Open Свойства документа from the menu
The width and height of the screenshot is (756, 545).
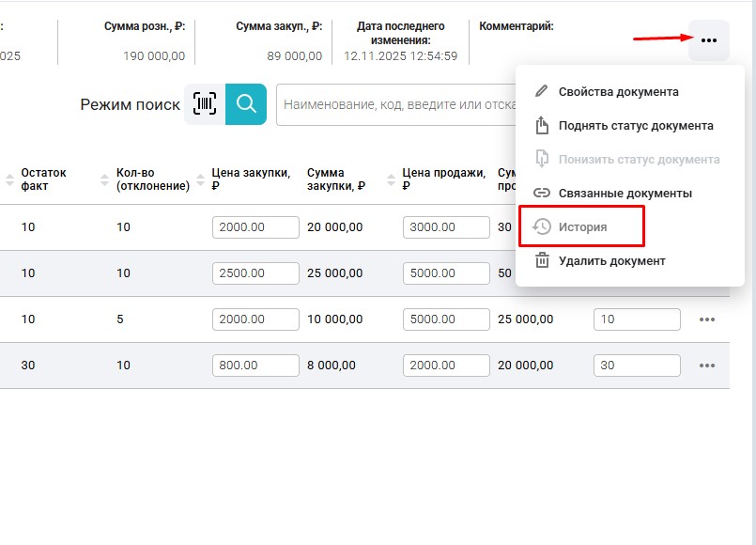(618, 91)
